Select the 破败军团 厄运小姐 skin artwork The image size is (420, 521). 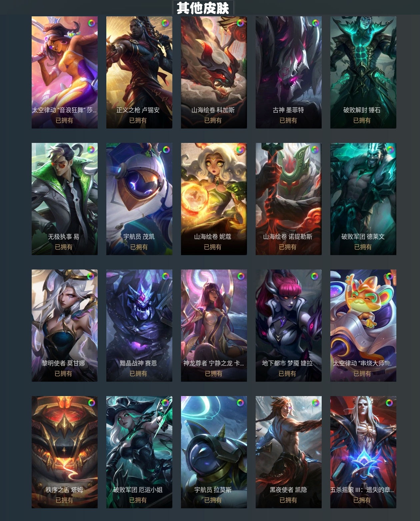tap(139, 452)
